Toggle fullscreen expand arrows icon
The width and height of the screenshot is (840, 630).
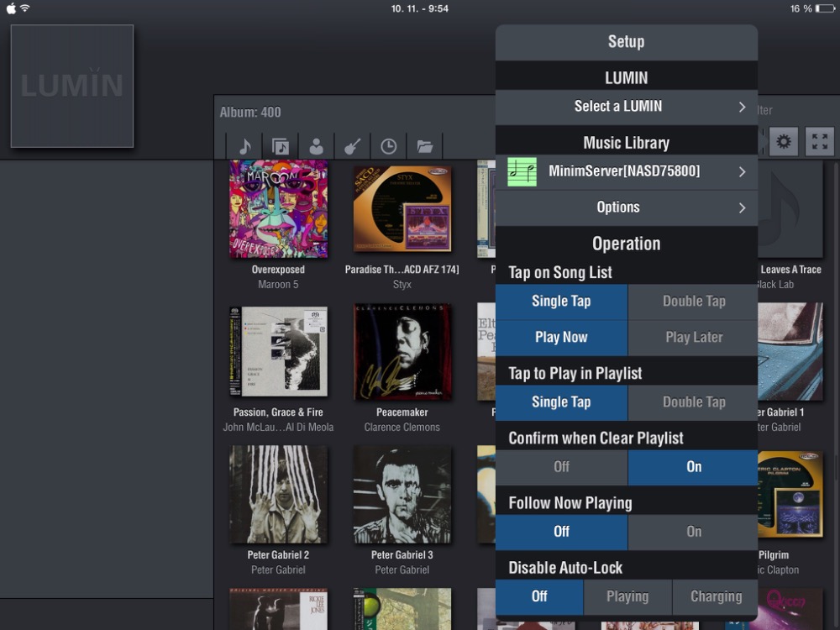(x=820, y=141)
